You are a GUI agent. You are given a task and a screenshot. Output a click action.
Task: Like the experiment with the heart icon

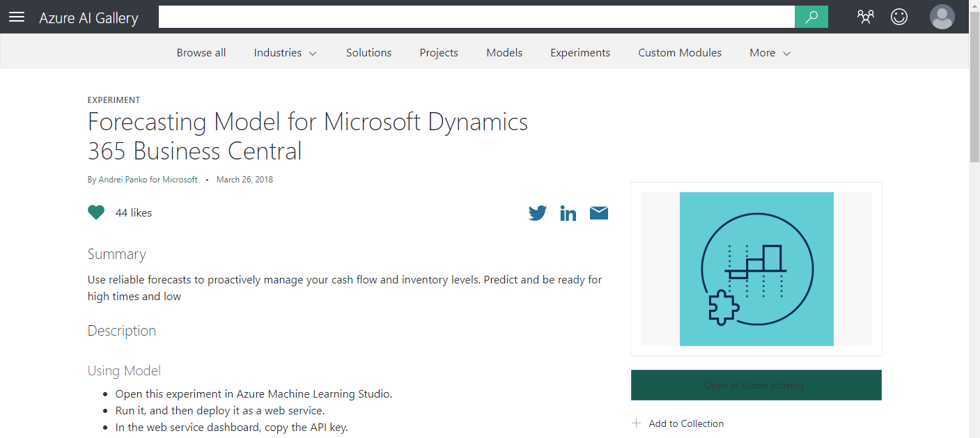(x=96, y=213)
